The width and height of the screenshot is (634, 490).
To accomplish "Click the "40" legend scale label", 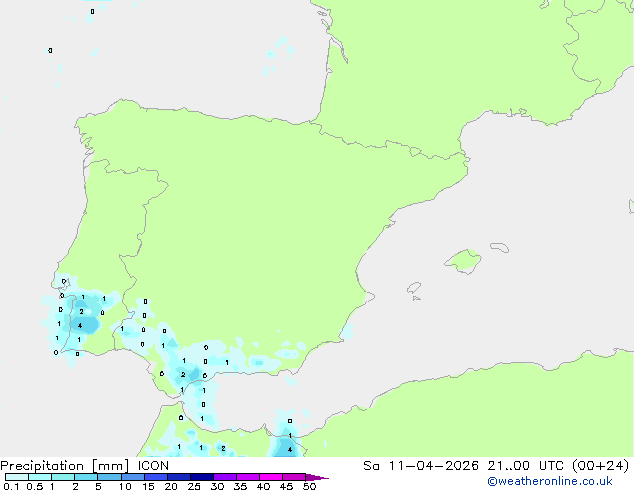I will click(x=263, y=486).
